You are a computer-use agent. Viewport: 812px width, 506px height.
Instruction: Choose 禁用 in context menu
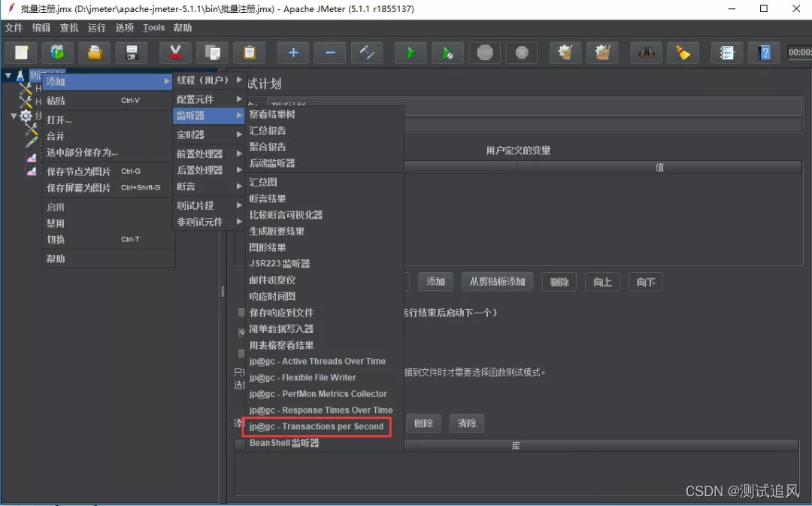click(x=108, y=223)
